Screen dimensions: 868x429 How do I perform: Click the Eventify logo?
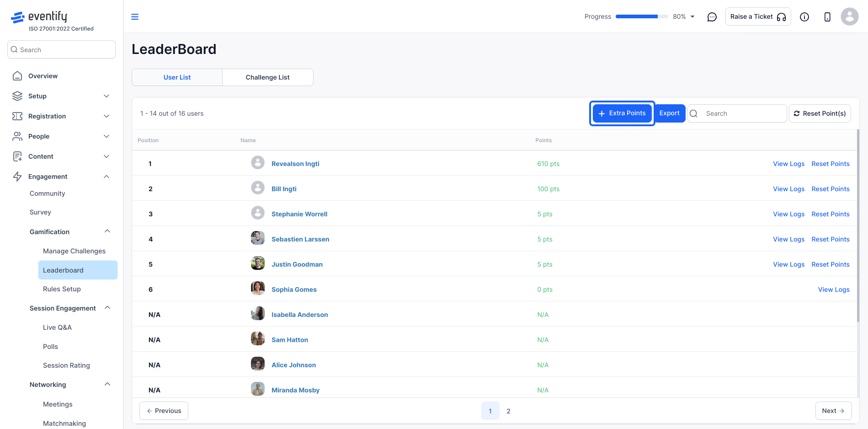click(x=39, y=17)
